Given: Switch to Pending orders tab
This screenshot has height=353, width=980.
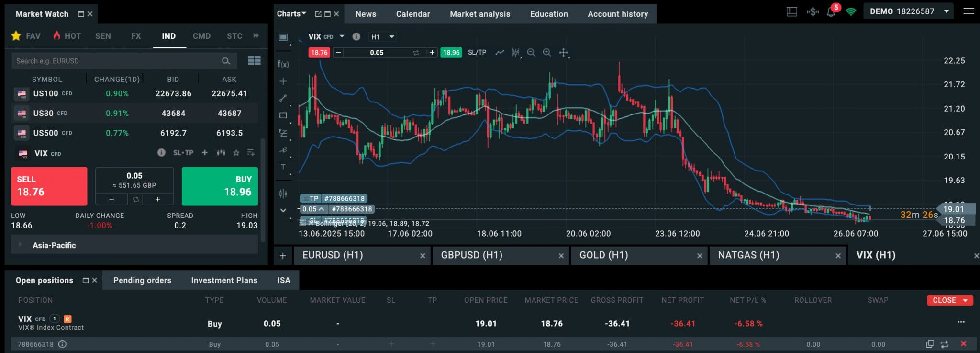Looking at the screenshot, I should pyautogui.click(x=142, y=280).
